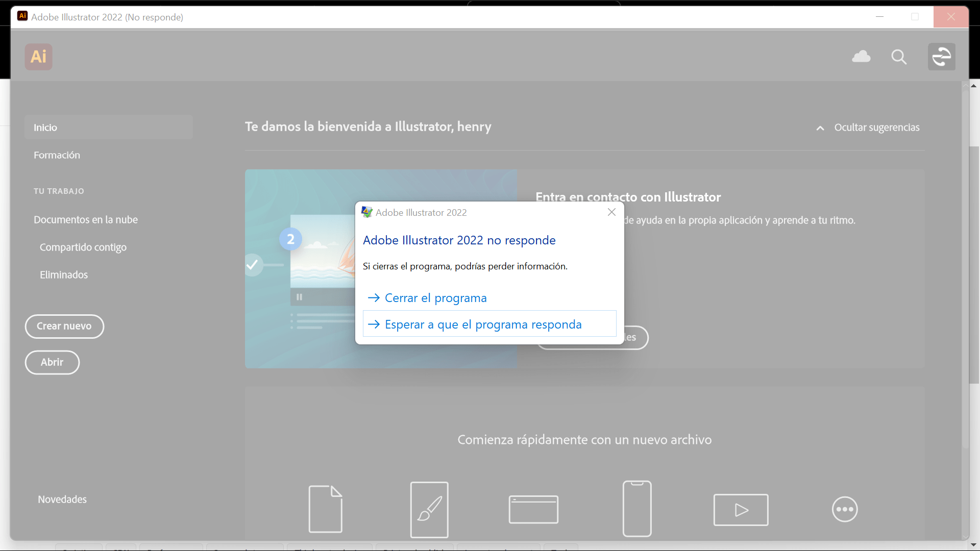Choose Esperar a que el programa responda
This screenshot has width=980, height=551.
483,324
